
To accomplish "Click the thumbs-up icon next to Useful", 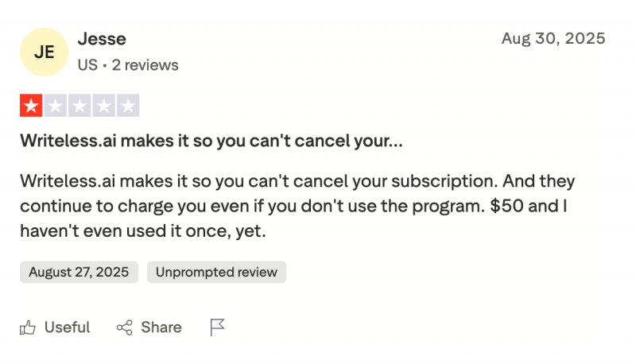I will 28,327.
